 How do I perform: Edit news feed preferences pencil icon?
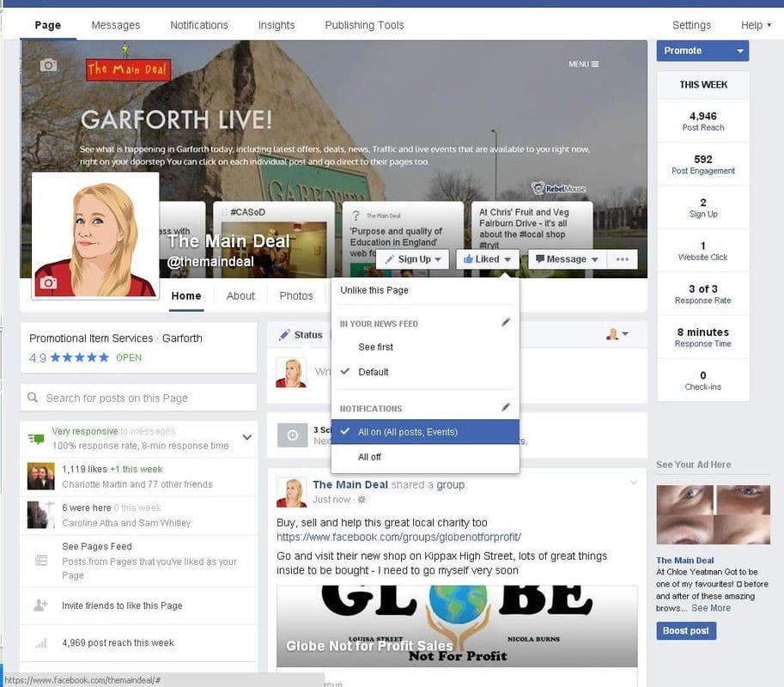pyautogui.click(x=506, y=323)
